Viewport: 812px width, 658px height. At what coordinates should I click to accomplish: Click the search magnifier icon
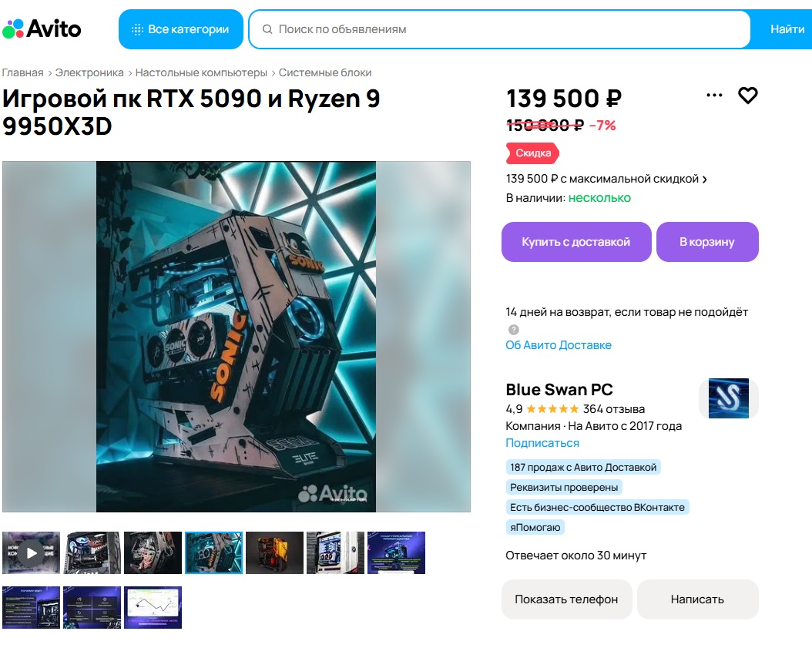coord(267,29)
